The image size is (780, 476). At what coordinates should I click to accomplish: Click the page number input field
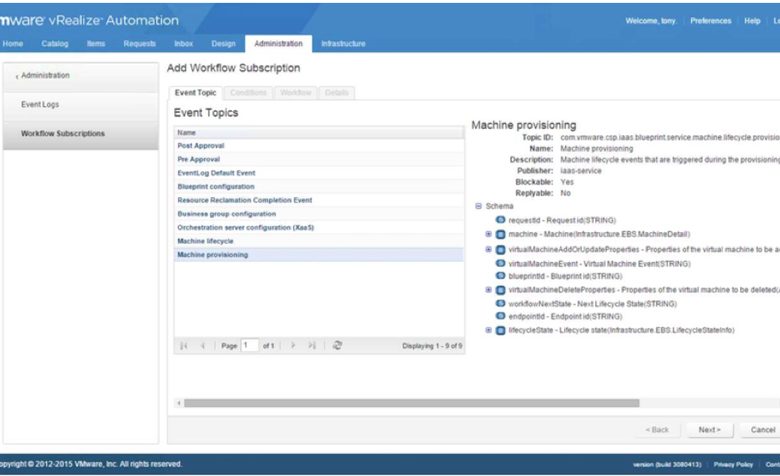250,345
